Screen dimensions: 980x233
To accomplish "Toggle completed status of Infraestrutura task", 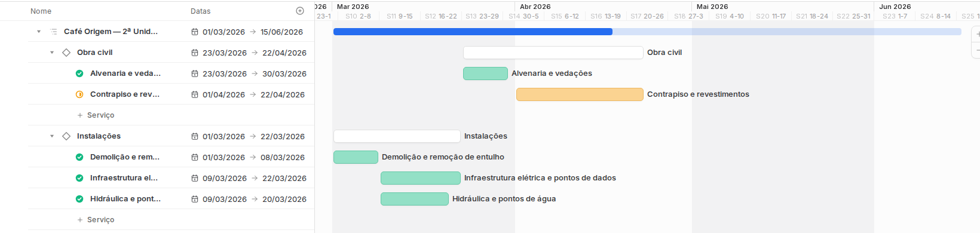I will tap(79, 178).
